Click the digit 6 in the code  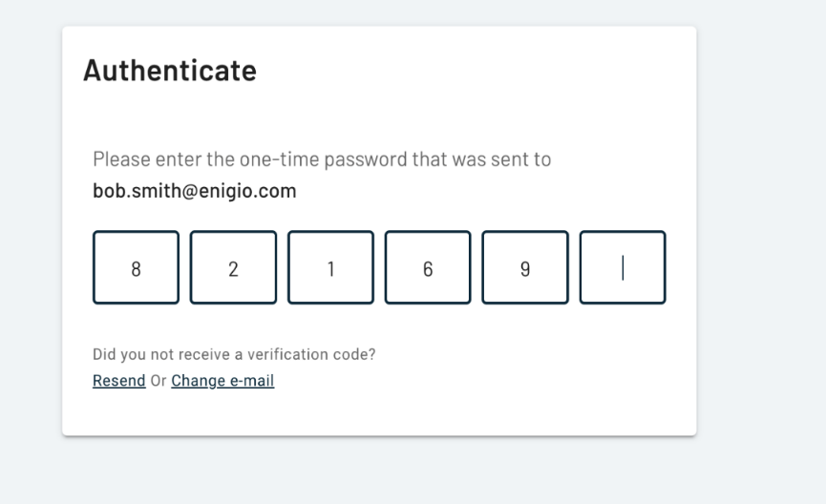428,269
